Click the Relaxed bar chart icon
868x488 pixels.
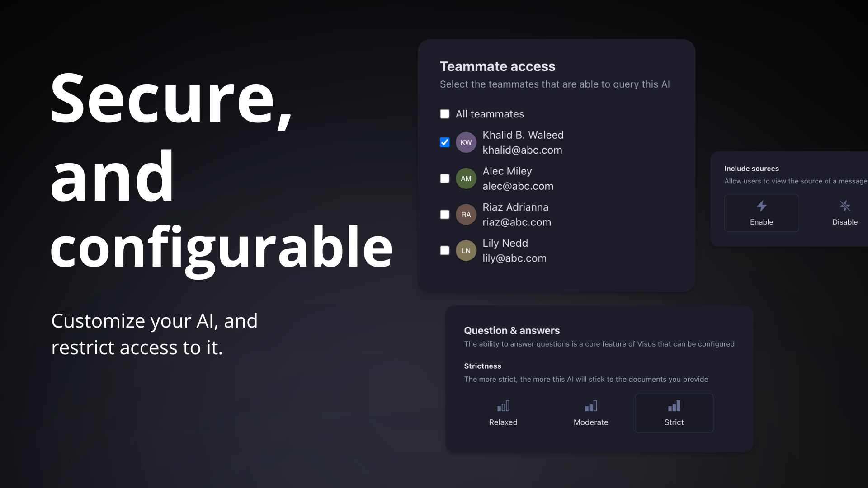503,406
